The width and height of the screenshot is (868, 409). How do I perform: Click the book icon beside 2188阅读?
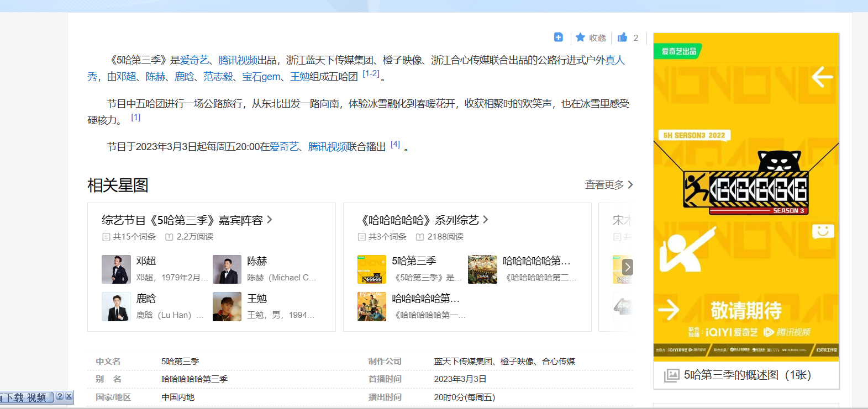420,237
